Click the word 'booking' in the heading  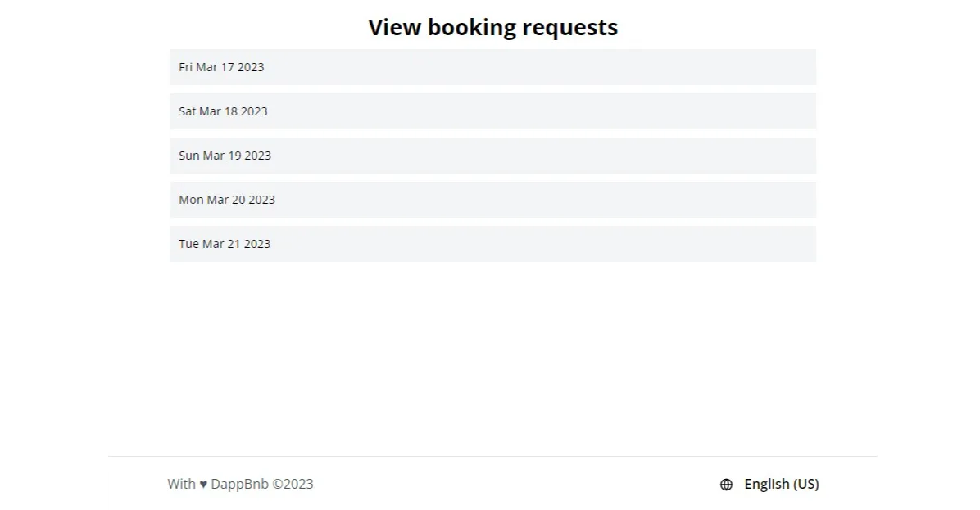(471, 28)
